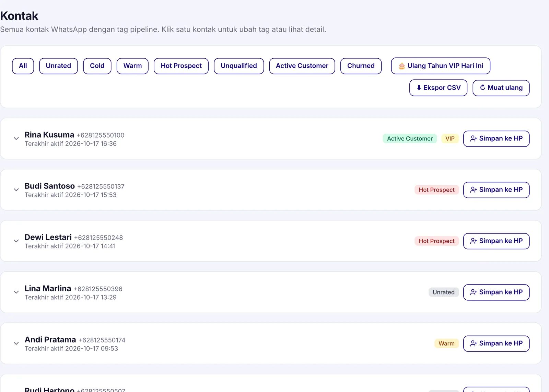Image resolution: width=549 pixels, height=392 pixels.
Task: Click the name Rina Kusuma
Action: (49, 135)
